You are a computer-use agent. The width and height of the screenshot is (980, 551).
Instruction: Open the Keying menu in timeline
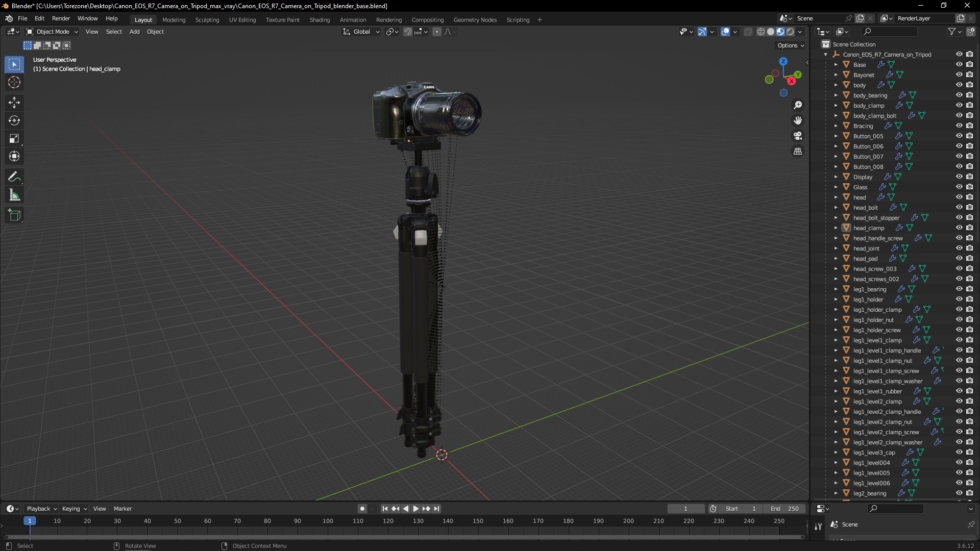[74, 509]
